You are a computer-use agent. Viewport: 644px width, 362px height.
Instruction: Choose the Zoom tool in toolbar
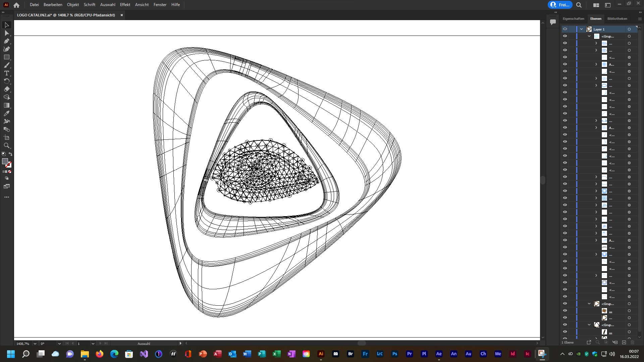(x=6, y=146)
